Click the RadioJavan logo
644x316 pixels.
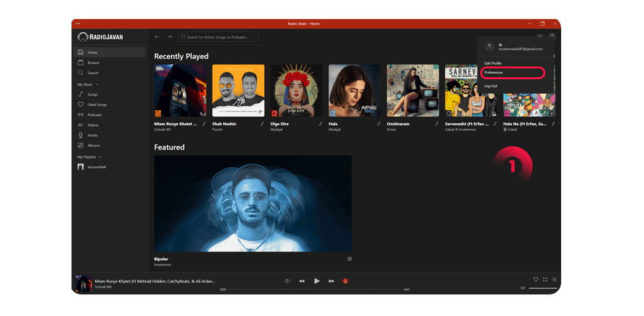pos(100,37)
